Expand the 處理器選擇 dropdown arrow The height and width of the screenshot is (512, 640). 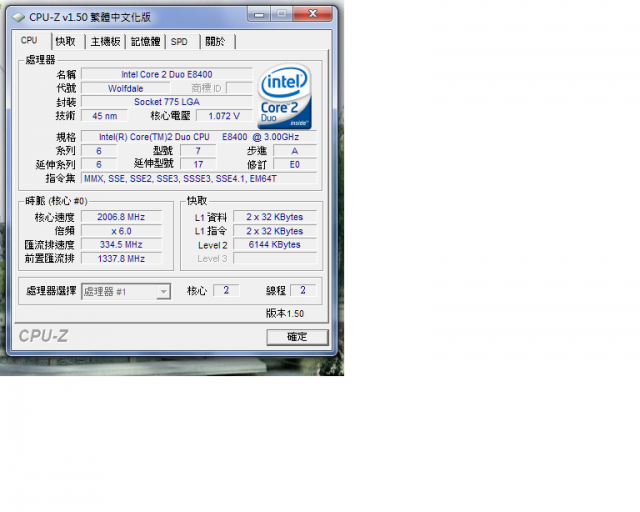[163, 292]
